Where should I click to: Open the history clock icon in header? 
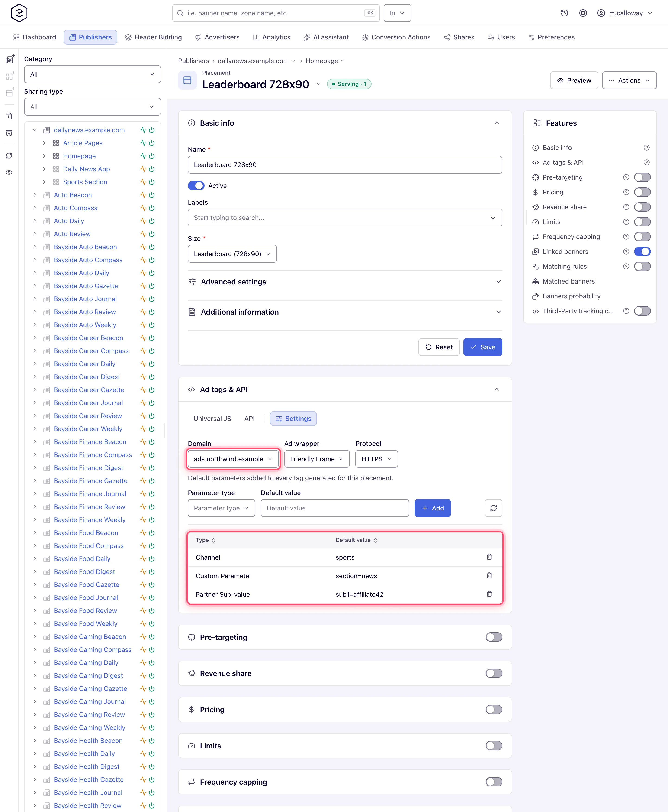click(x=565, y=13)
